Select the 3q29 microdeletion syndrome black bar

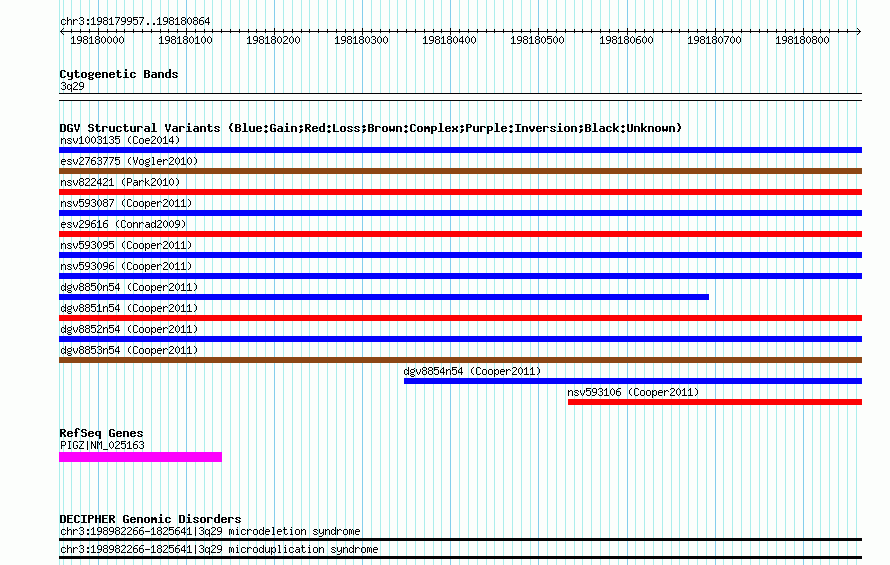(x=460, y=539)
